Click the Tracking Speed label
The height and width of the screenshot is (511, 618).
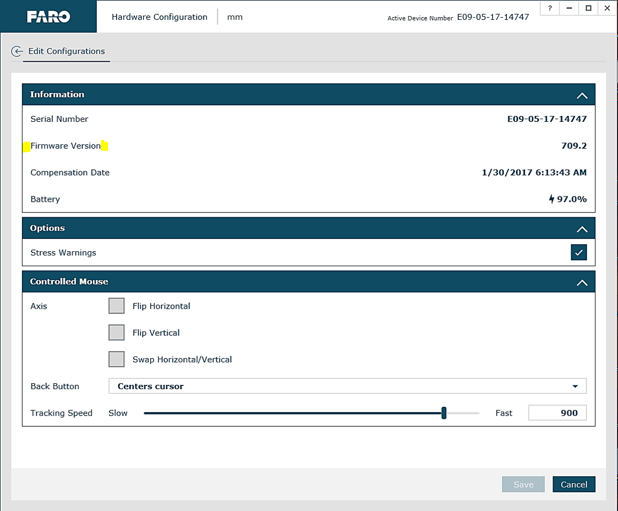61,413
